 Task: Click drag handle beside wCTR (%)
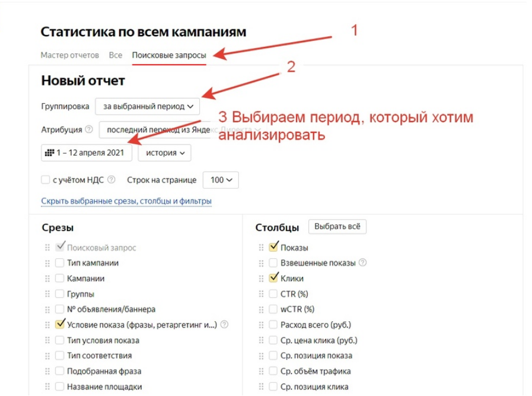tap(261, 309)
